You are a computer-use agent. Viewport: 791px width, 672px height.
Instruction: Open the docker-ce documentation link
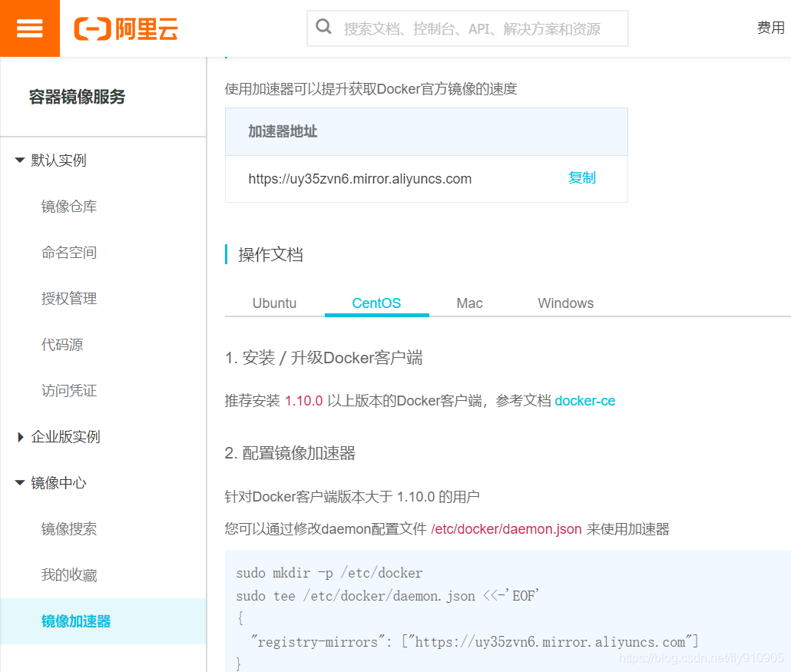584,401
